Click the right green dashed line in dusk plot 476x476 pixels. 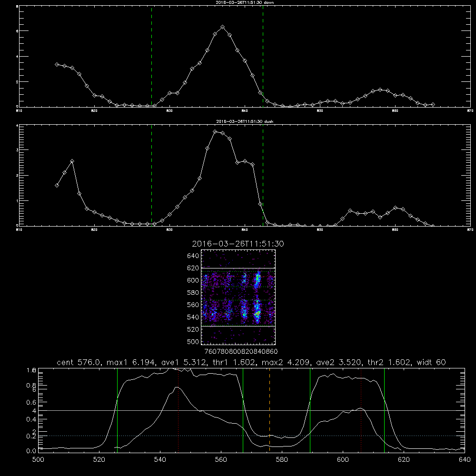point(263,176)
